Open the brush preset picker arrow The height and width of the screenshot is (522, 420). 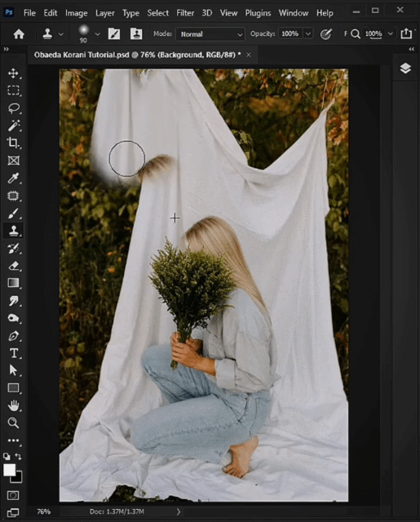(x=97, y=34)
